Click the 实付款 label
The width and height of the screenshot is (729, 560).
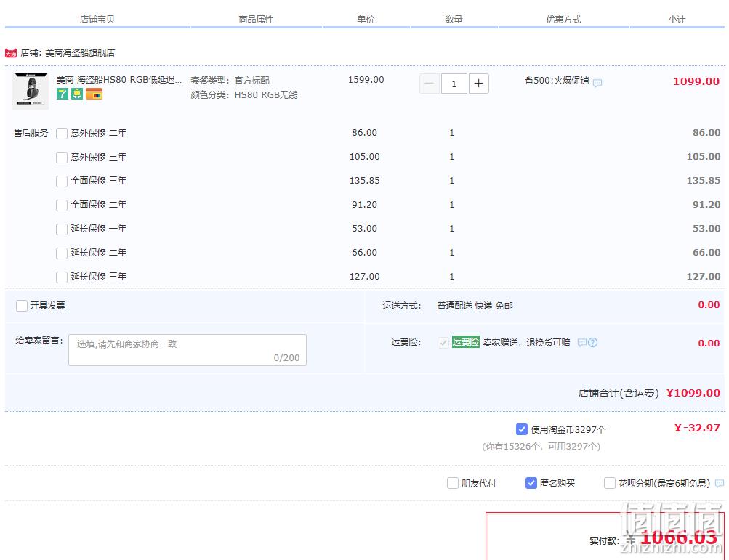605,541
